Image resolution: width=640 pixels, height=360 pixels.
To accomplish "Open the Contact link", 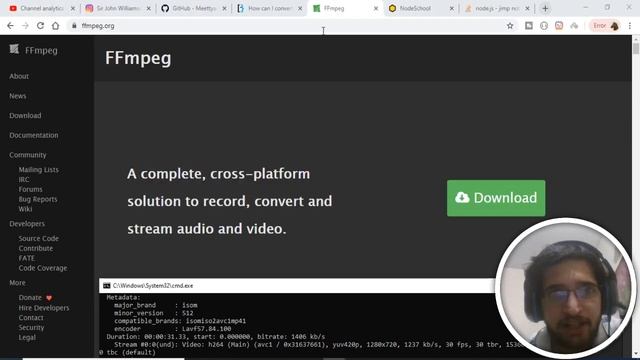I will pyautogui.click(x=31, y=318).
